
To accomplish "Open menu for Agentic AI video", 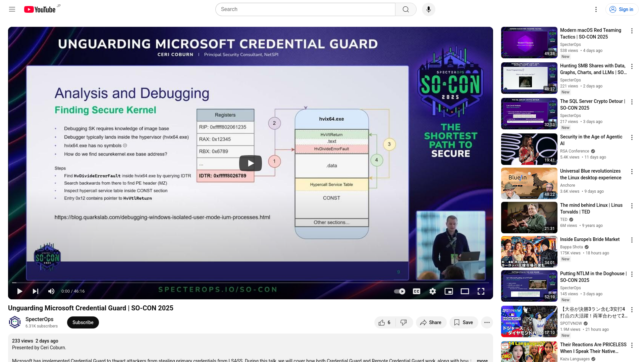I will coord(632,137).
